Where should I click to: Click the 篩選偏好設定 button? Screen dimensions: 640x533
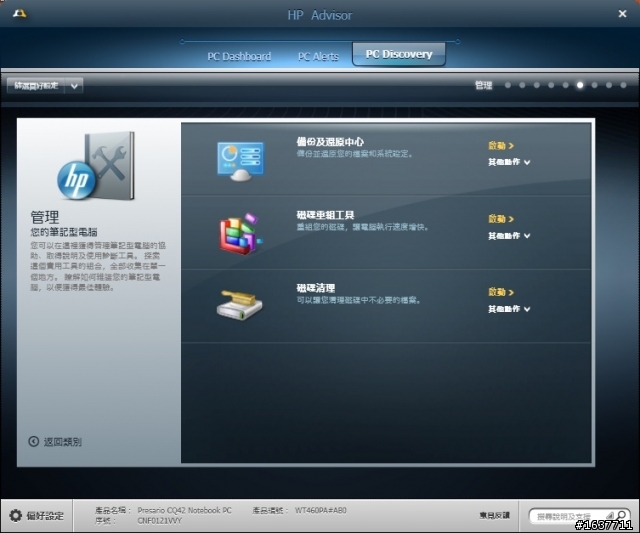36,86
